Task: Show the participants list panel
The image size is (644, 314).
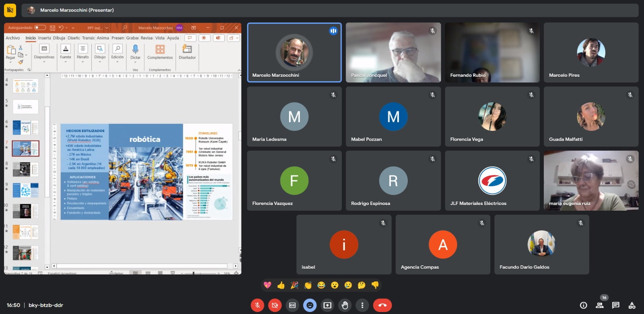Action: 600,305
